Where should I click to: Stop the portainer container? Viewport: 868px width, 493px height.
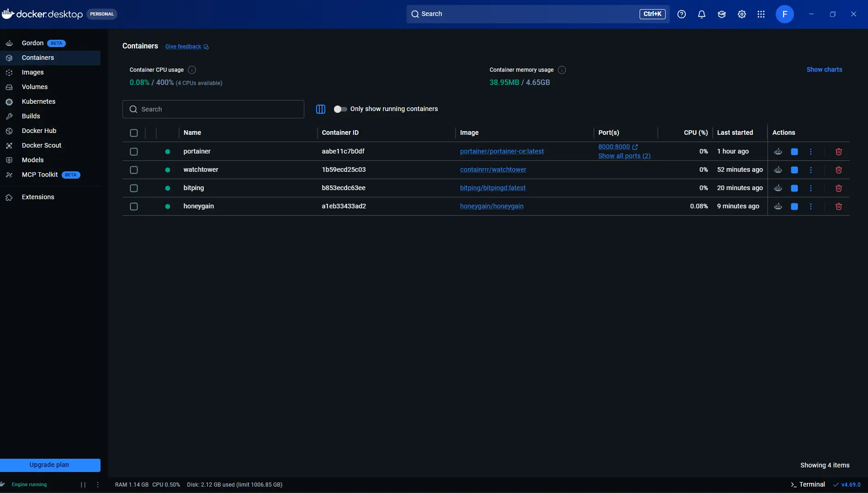pos(794,152)
